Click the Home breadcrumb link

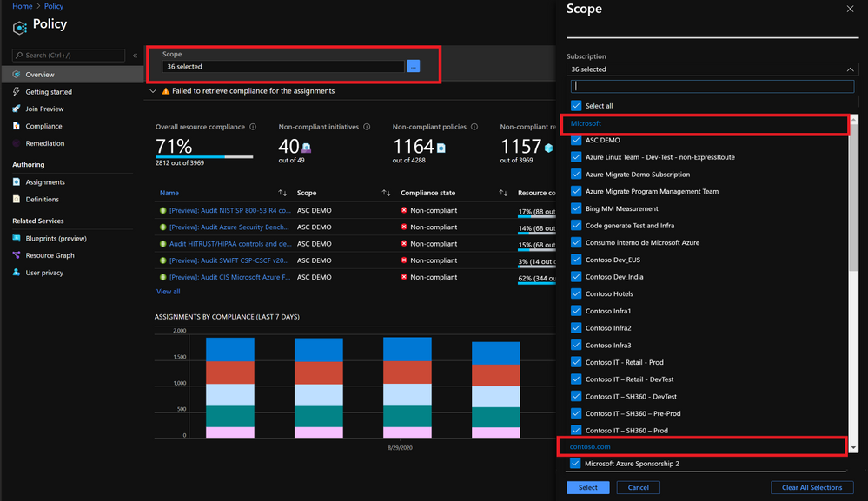pos(23,6)
